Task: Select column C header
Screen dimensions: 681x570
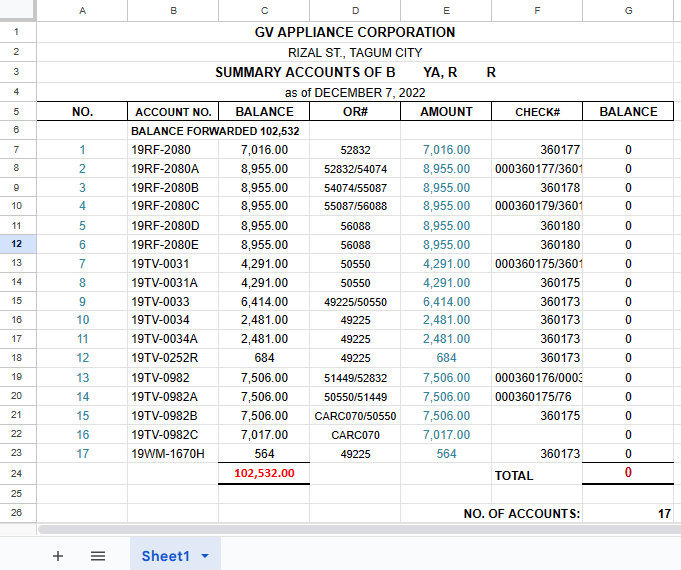Action: click(264, 10)
